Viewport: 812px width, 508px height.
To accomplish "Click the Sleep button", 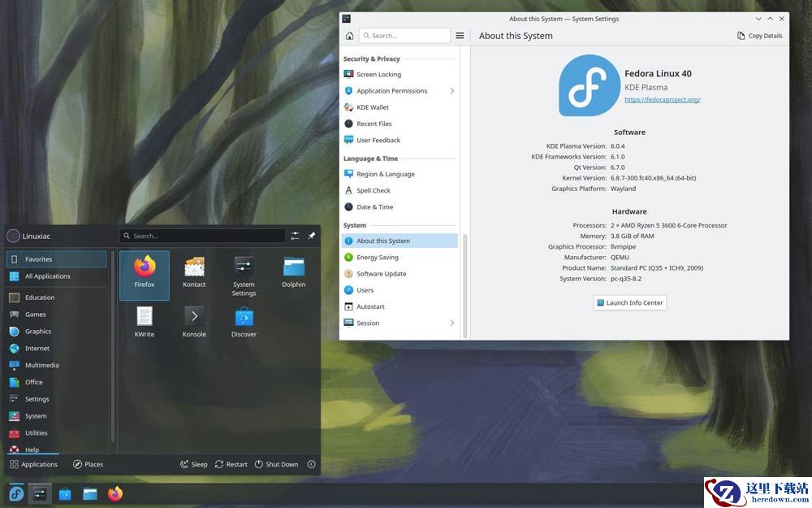I will tap(194, 464).
